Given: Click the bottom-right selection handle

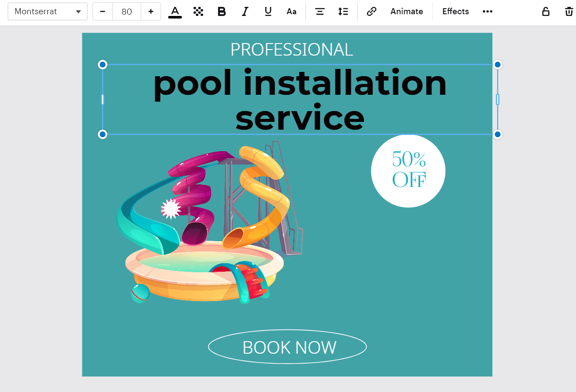Looking at the screenshot, I should pyautogui.click(x=498, y=134).
